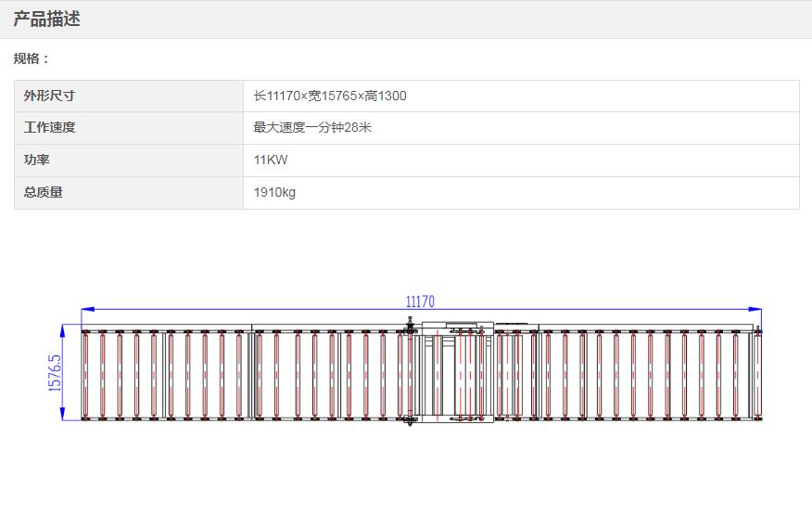Viewport: 812px width, 527px height.
Task: Click the 长11170×宽15765×高1300 value
Action: tap(330, 96)
